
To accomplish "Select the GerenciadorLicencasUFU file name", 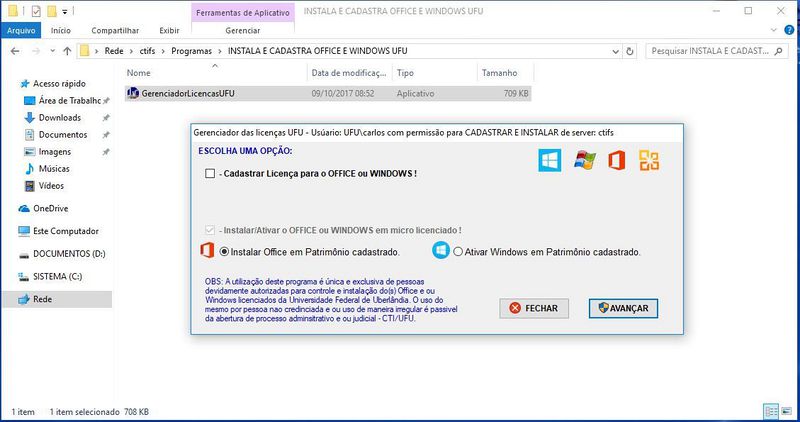I will click(188, 93).
